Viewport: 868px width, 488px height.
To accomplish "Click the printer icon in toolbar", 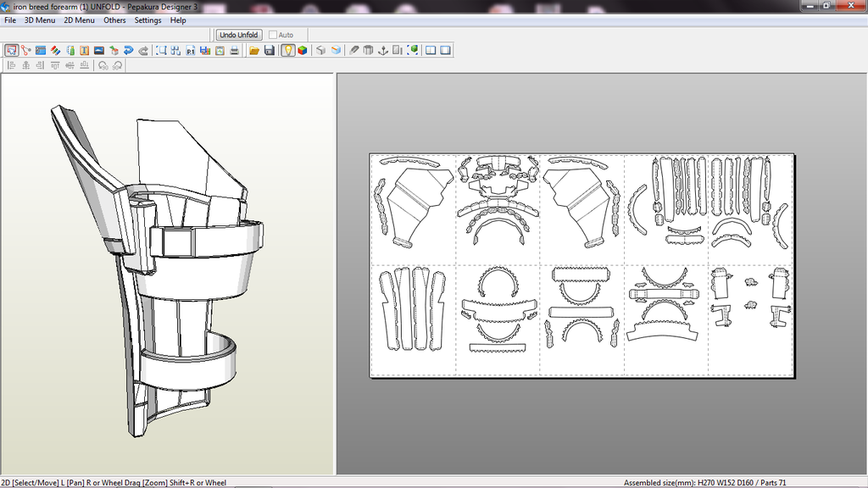I will (x=233, y=51).
